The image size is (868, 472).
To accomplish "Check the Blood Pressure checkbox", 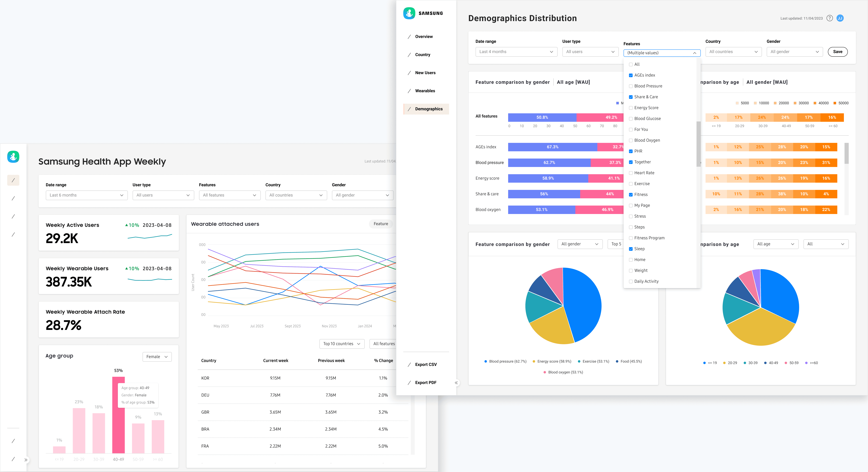I will (x=631, y=86).
